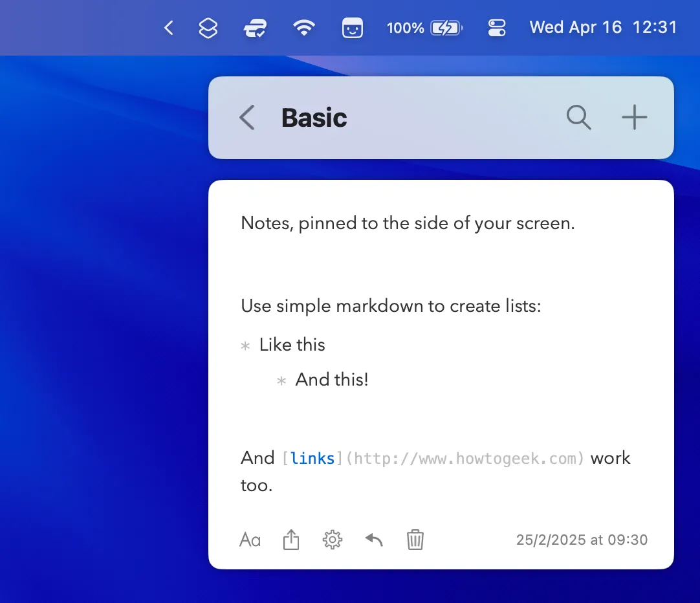Open search in the Basic folder
700x603 pixels.
(x=578, y=118)
